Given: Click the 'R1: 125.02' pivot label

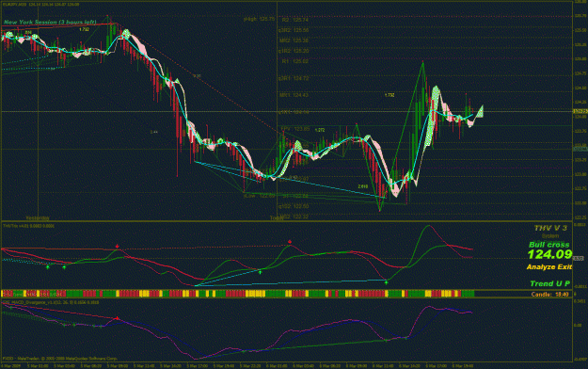Looking at the screenshot, I should tap(295, 61).
